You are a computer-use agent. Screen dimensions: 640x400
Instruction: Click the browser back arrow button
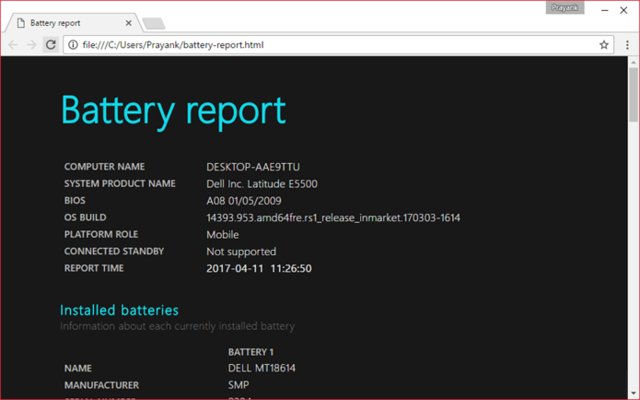tap(13, 45)
